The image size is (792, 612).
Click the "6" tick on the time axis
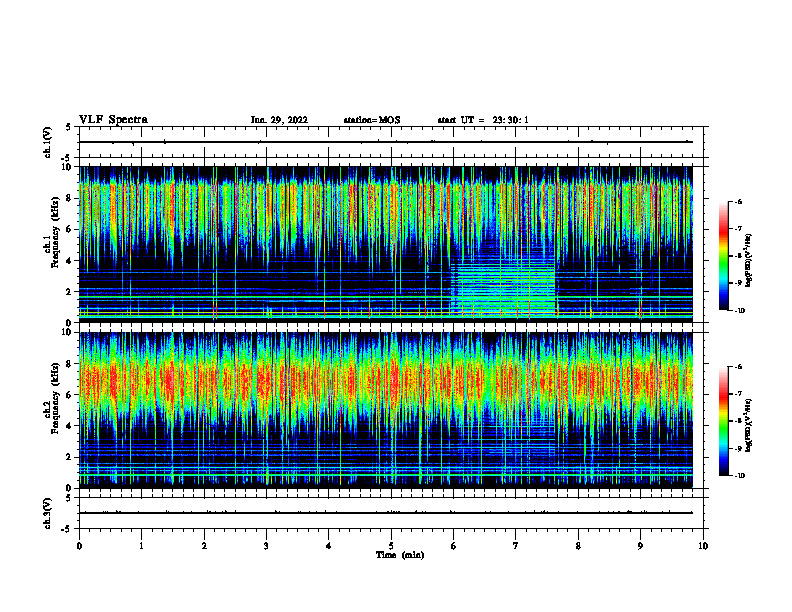click(x=454, y=546)
